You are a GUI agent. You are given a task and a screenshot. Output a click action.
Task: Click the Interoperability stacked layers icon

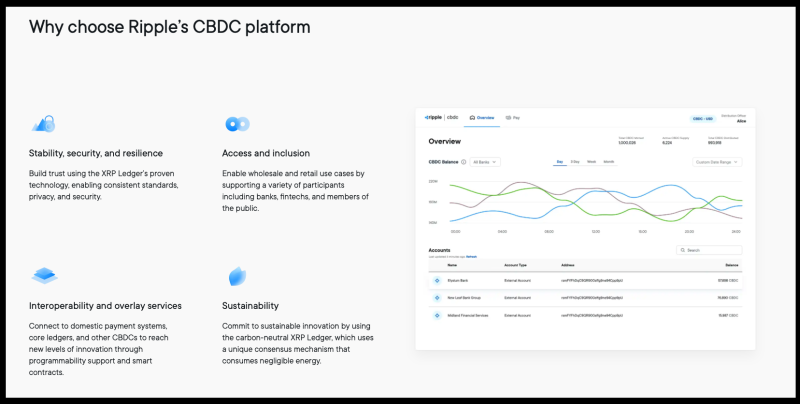[44, 276]
